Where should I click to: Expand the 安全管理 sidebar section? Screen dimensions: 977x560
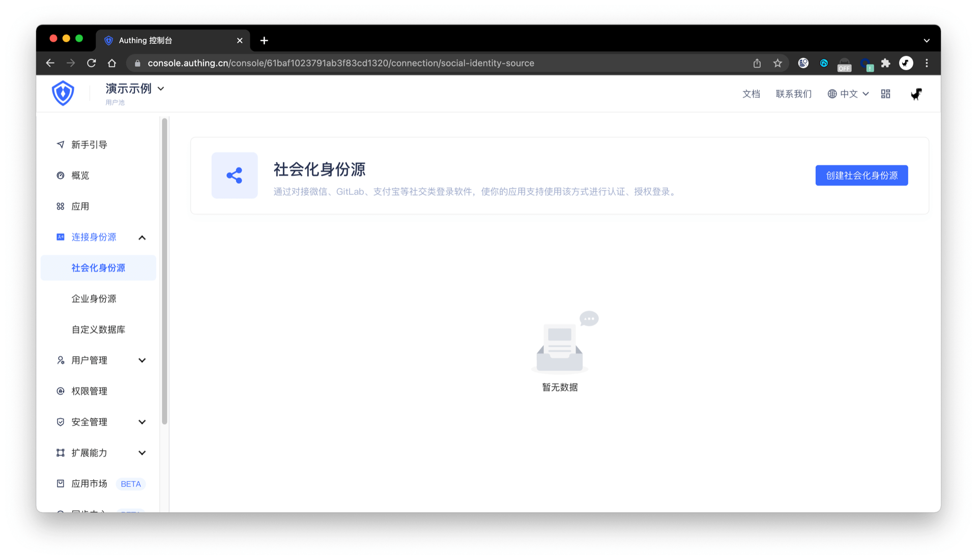point(142,422)
